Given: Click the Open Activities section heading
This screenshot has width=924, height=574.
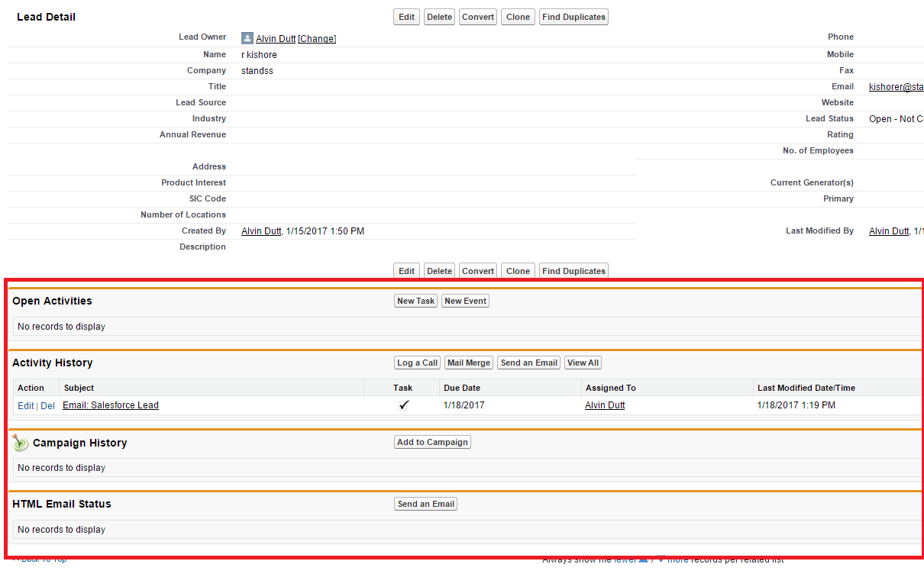Looking at the screenshot, I should point(52,301).
